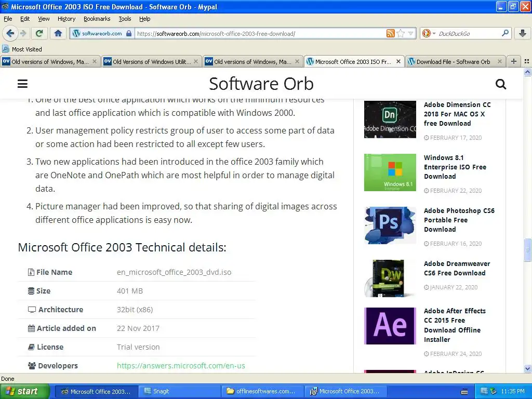
Task: Click the vertical scrollbar thumb
Action: 527,250
